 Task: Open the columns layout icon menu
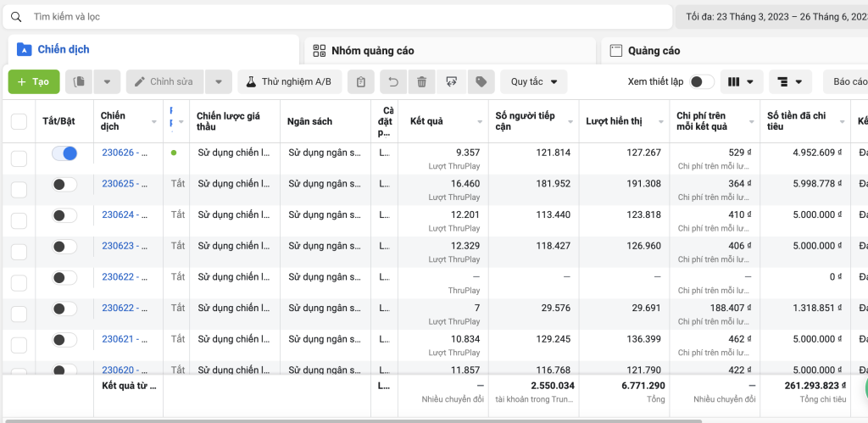[741, 82]
